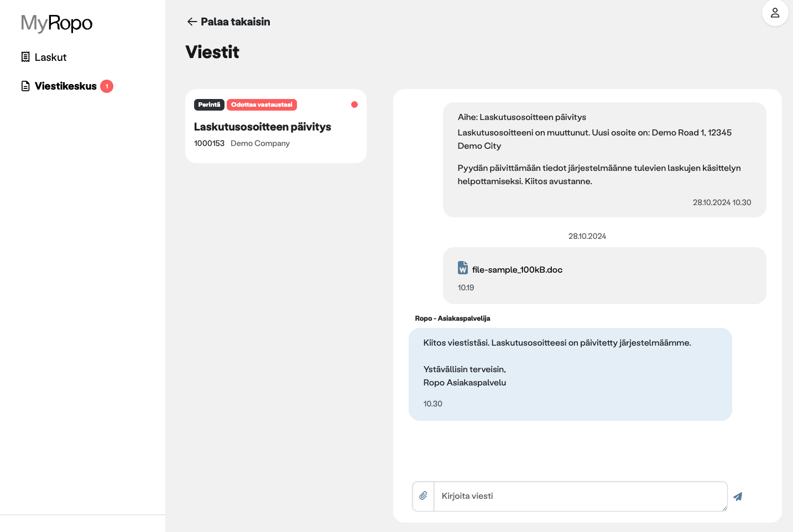Open the MyRopo logo home
This screenshot has height=532, width=793.
pyautogui.click(x=56, y=23)
